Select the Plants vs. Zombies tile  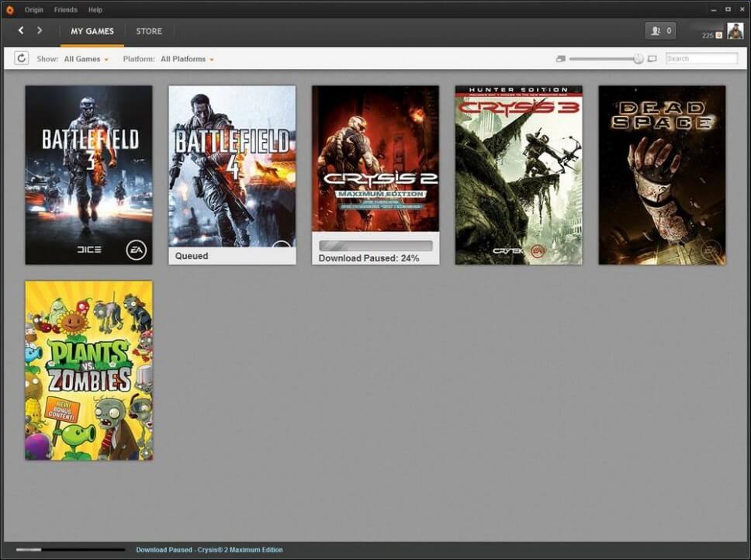tap(88, 371)
